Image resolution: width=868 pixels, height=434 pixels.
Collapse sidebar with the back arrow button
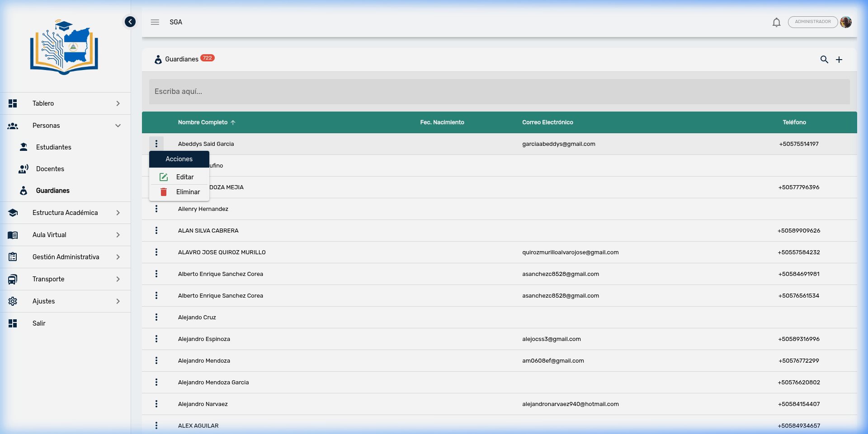(130, 22)
